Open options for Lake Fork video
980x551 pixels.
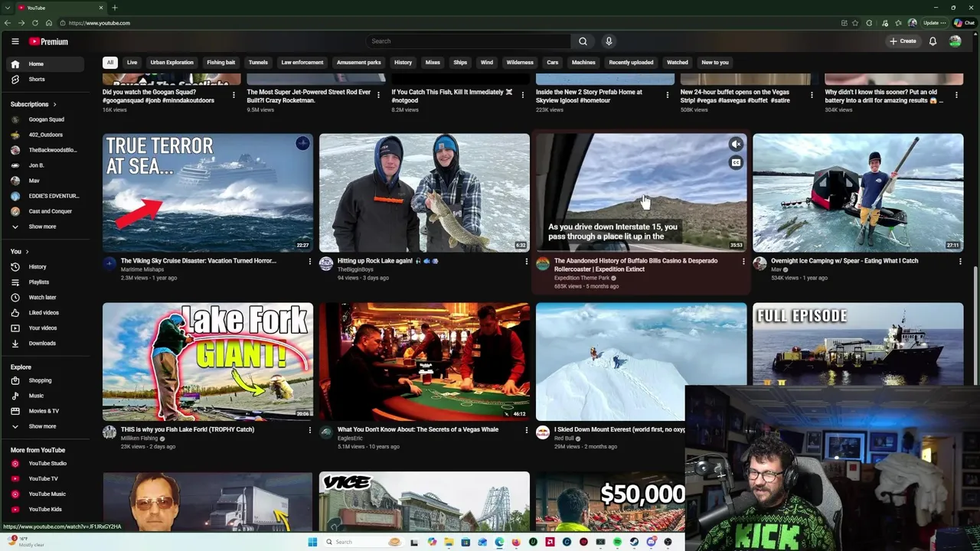point(309,430)
